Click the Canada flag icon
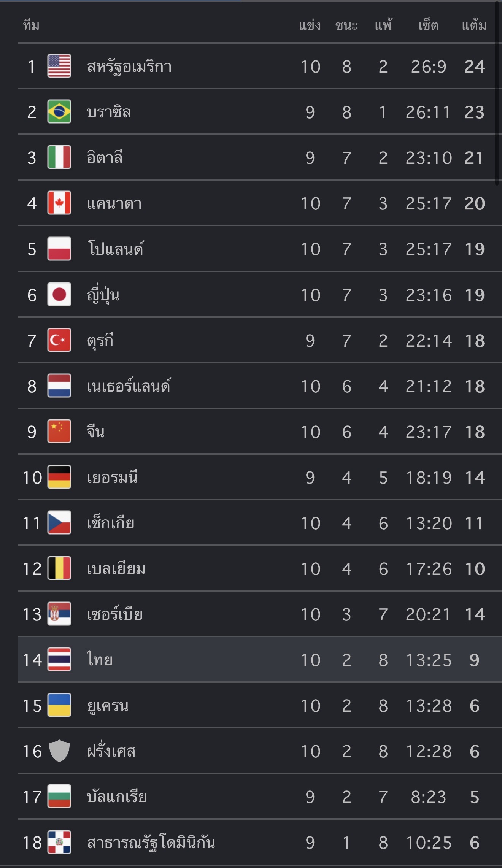Image resolution: width=502 pixels, height=868 pixels. pos(59,203)
